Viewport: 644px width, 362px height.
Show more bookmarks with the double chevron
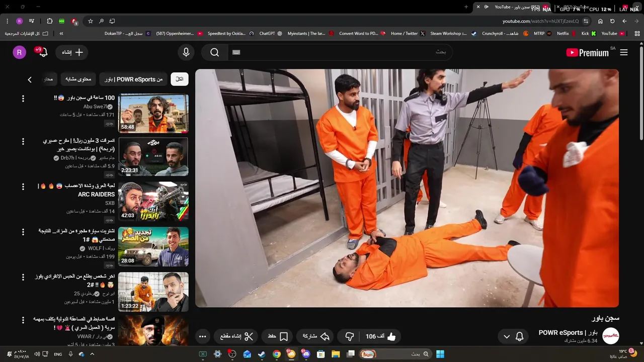tap(61, 34)
